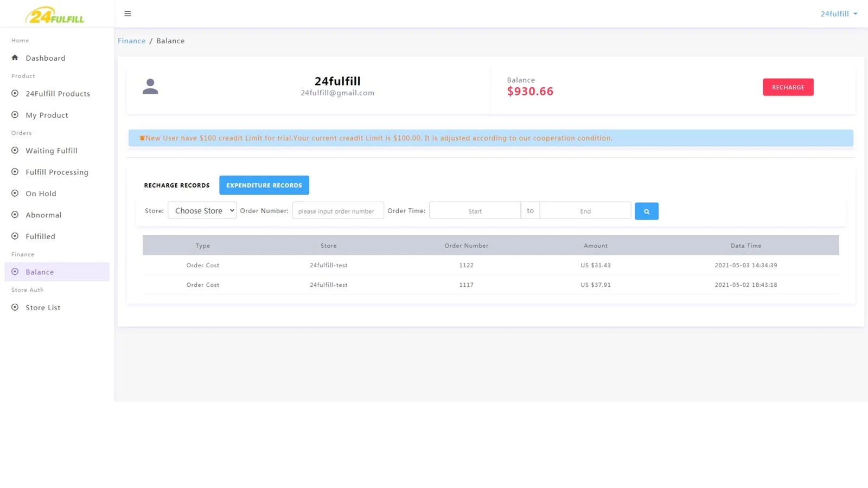Screen dimensions: 868x488
Task: Open On Hold orders
Action: tap(41, 194)
